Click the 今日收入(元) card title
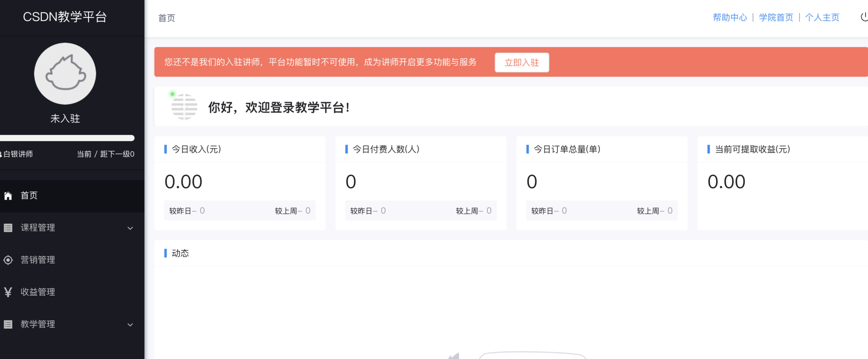This screenshot has width=868, height=359. point(196,149)
